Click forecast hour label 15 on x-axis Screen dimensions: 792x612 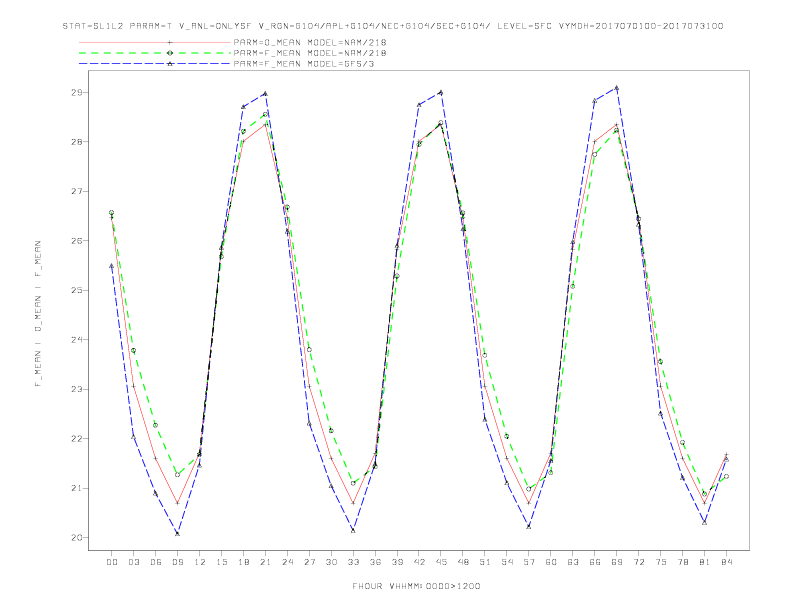tap(221, 562)
